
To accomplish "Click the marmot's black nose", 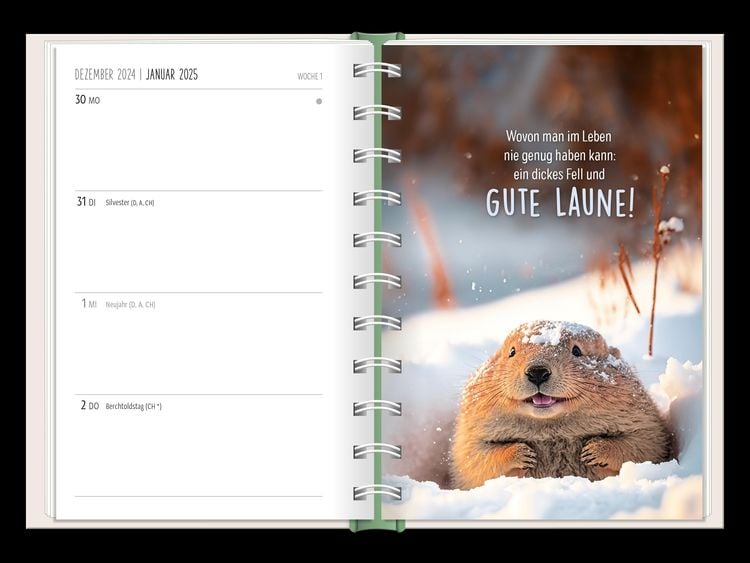I will pyautogui.click(x=538, y=375).
